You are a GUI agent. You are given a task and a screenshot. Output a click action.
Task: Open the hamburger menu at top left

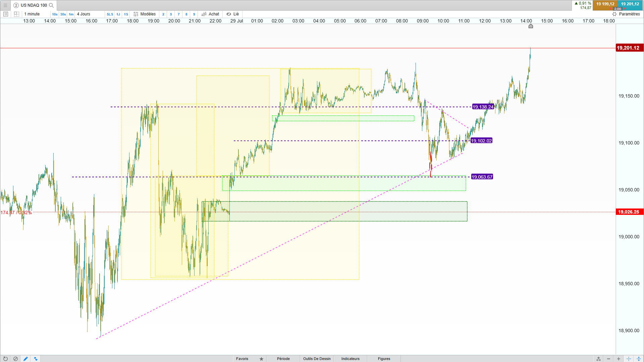click(5, 5)
